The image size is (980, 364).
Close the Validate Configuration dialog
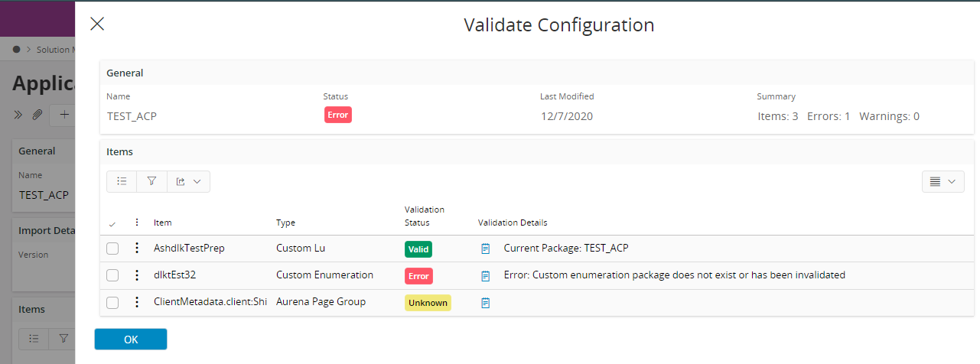[97, 24]
